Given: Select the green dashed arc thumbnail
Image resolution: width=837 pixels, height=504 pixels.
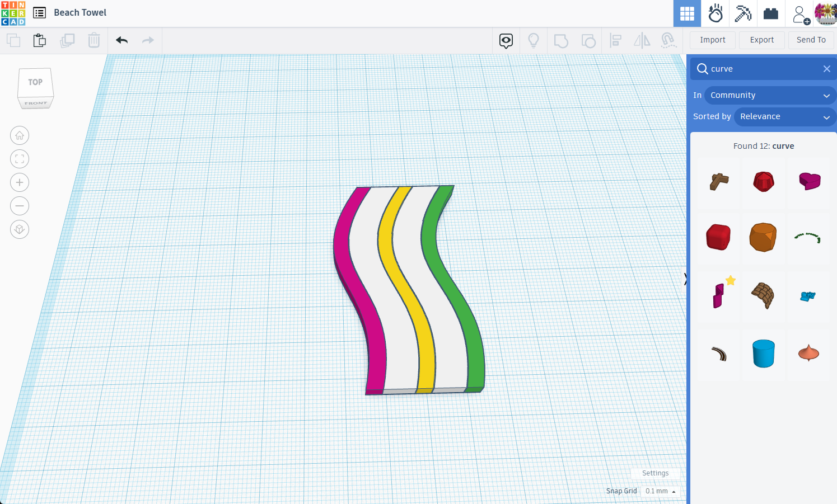Looking at the screenshot, I should point(808,238).
